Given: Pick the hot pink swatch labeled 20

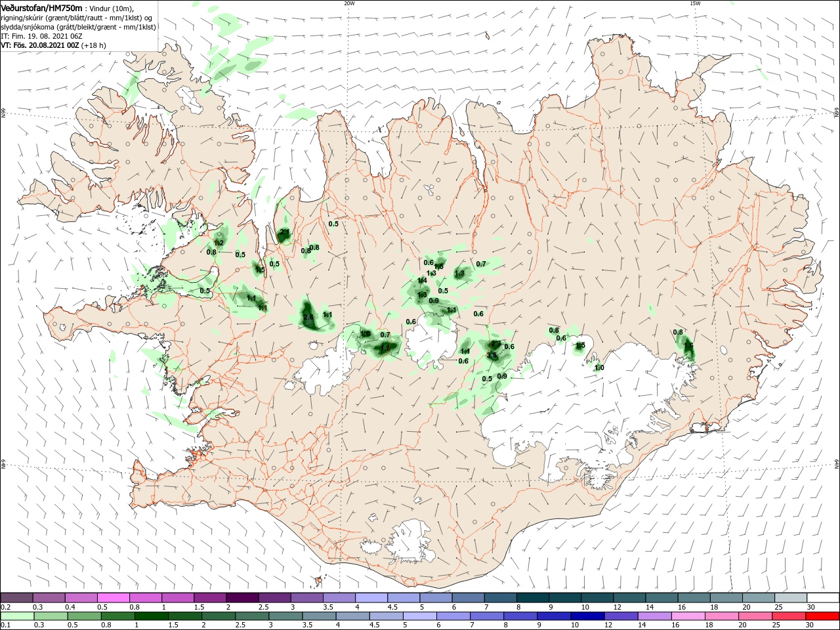Looking at the screenshot, I should coord(755,616).
